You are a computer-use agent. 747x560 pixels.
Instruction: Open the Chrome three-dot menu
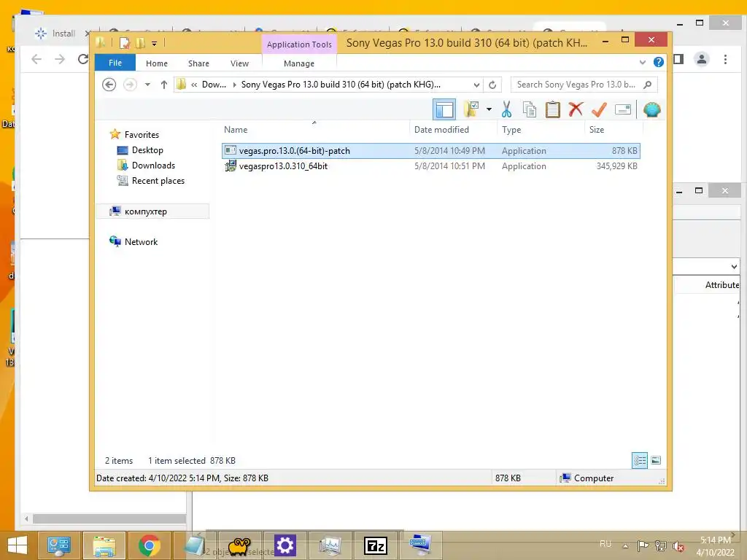[x=725, y=59]
